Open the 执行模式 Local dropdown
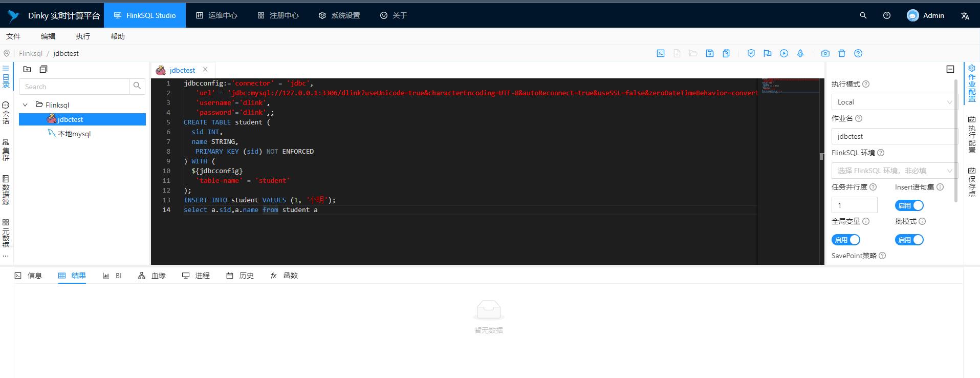This screenshot has height=378, width=980. point(894,102)
